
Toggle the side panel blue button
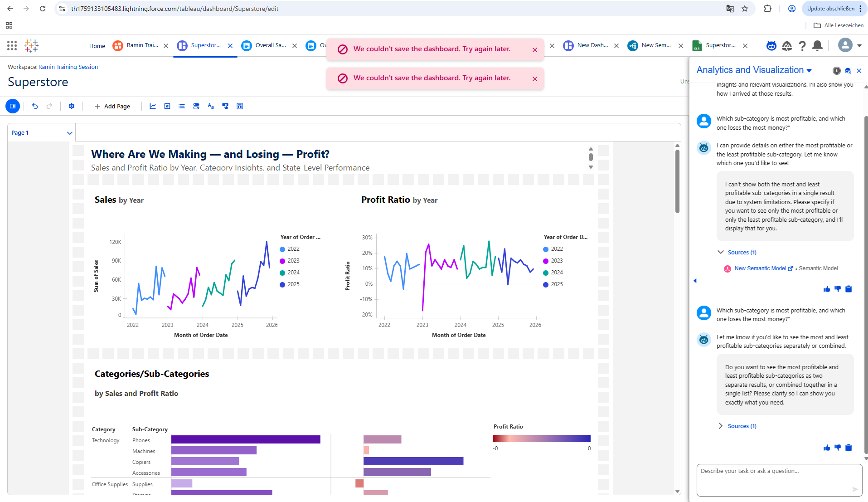[13, 106]
